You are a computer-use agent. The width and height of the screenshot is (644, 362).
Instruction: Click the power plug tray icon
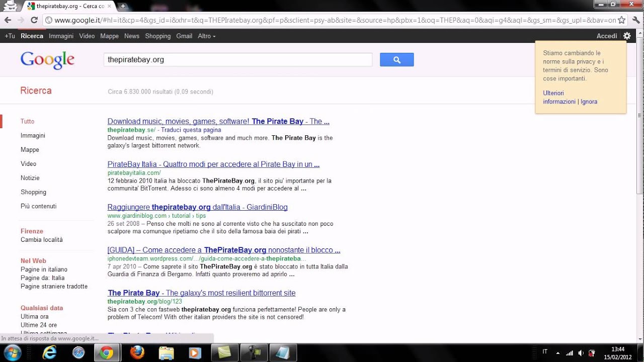click(592, 353)
